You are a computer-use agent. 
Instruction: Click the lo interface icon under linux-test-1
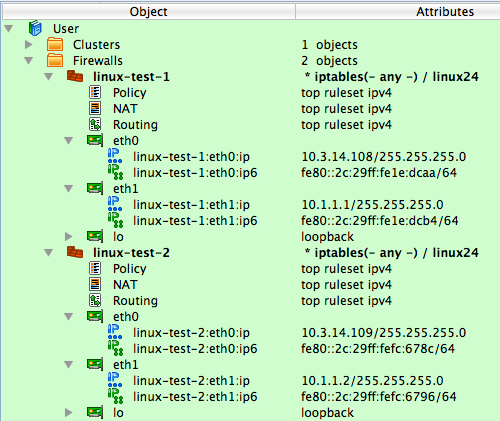click(95, 236)
